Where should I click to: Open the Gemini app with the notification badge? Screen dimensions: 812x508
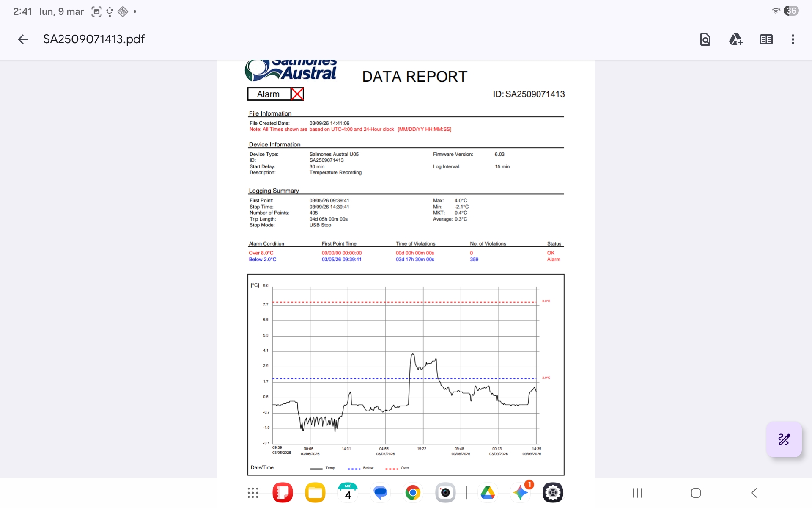[520, 493]
